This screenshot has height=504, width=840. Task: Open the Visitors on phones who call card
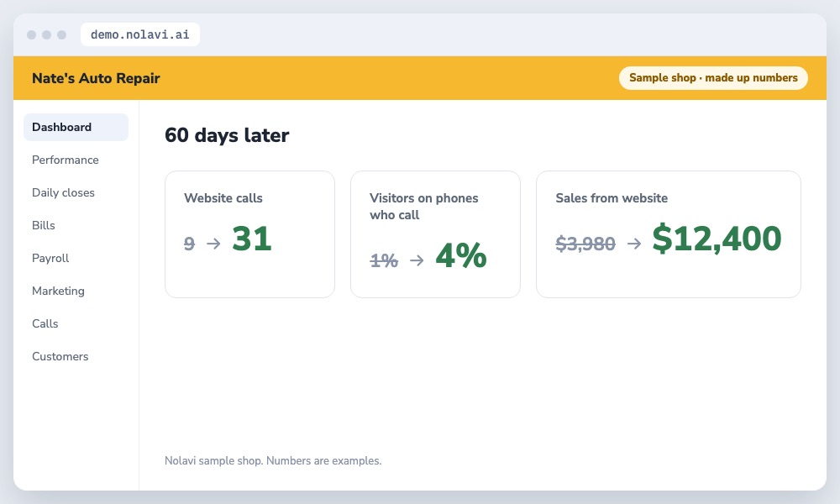[x=435, y=234]
